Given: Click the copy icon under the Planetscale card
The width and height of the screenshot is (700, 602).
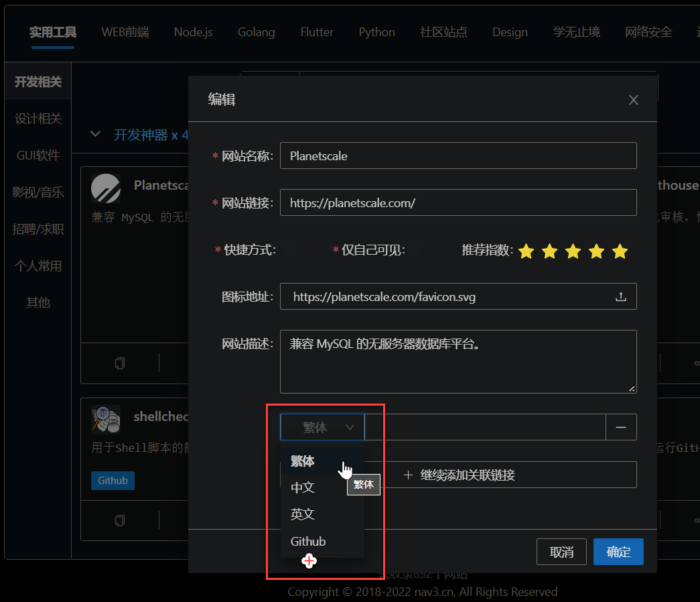Looking at the screenshot, I should (120, 363).
